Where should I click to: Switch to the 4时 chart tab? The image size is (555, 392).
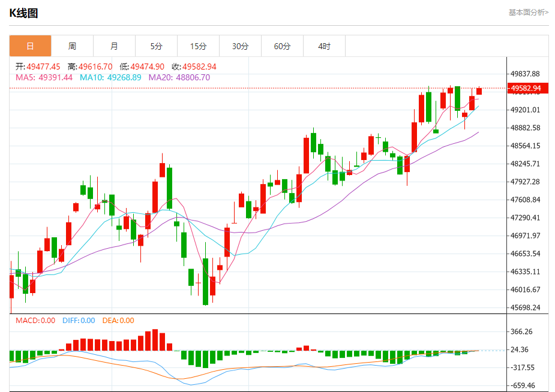tap(324, 46)
